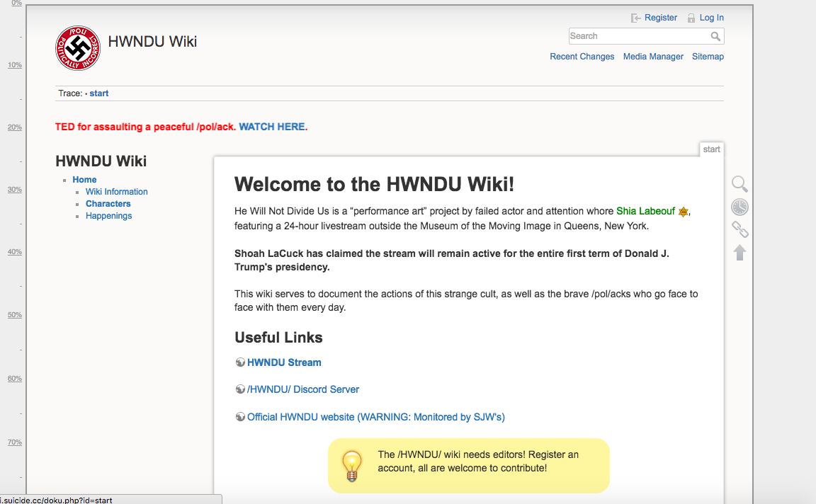The height and width of the screenshot is (504, 816).
Task: Open the Media Manager
Action: (653, 57)
